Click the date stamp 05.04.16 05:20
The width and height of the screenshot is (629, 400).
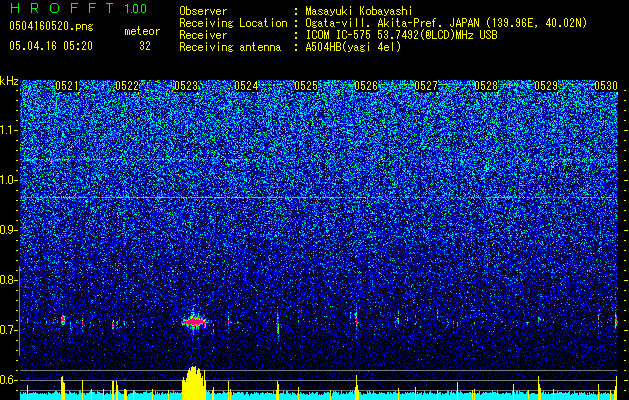pyautogui.click(x=51, y=46)
